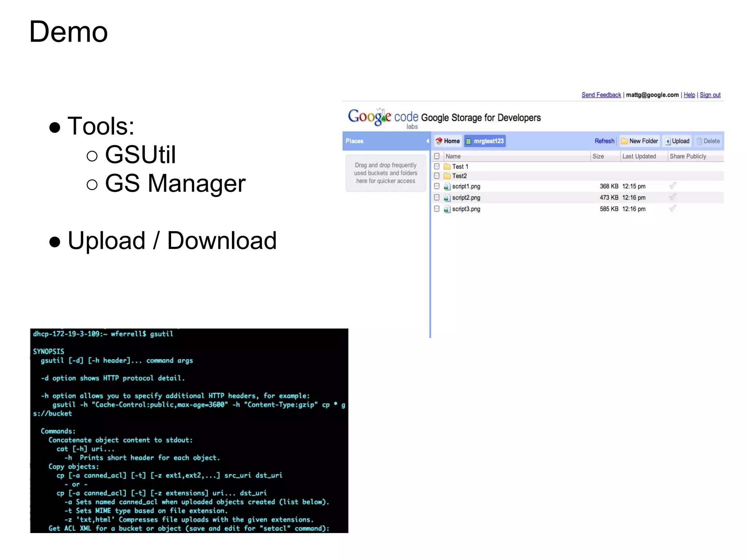Select the script1.png file name
This screenshot has height=560, width=747.
tap(466, 187)
